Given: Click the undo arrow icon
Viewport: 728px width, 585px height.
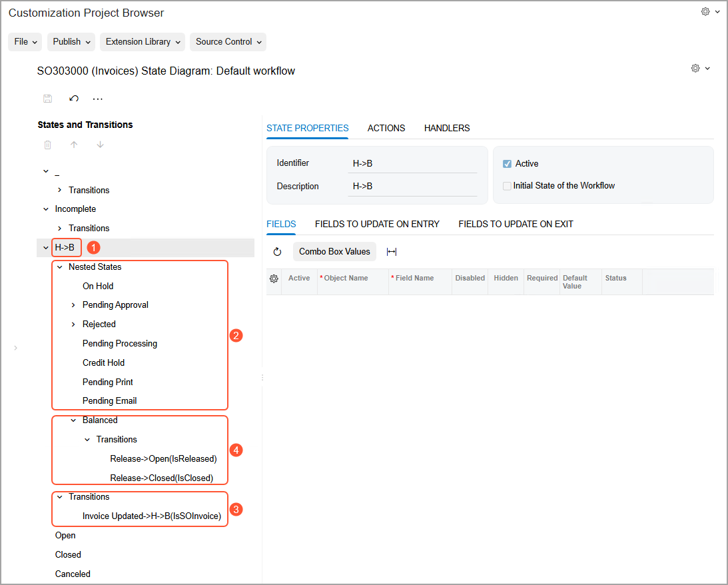Looking at the screenshot, I should 74,99.
